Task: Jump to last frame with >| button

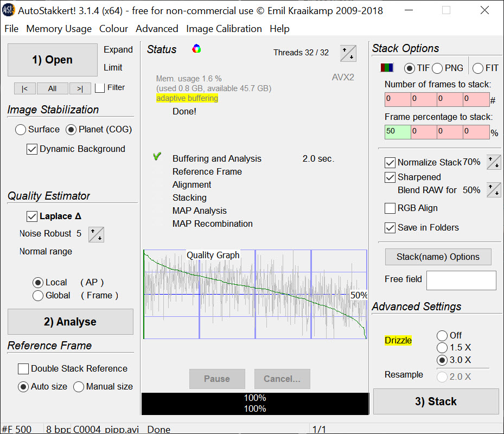Action: pos(80,88)
